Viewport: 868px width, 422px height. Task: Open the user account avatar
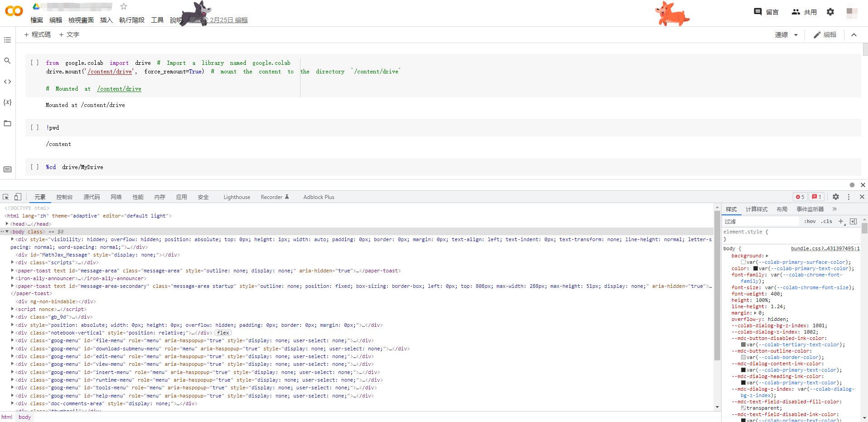click(x=852, y=12)
